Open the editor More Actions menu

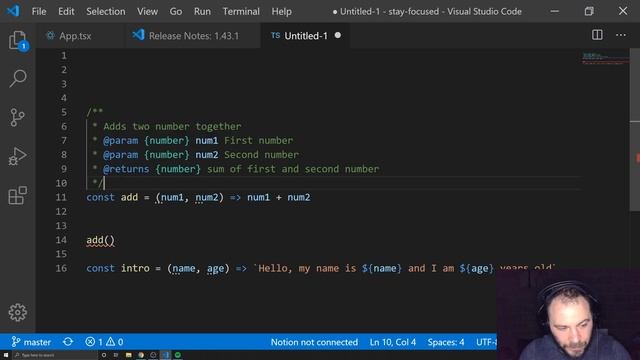(621, 35)
